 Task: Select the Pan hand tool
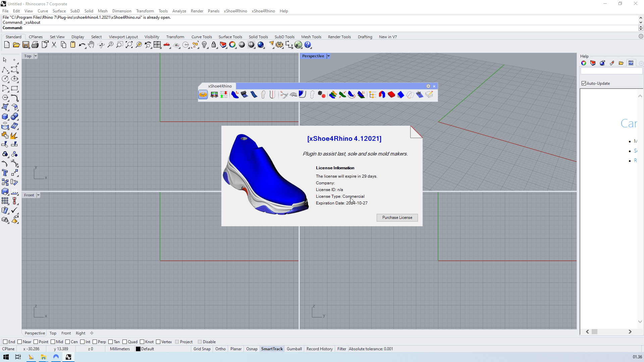click(91, 45)
